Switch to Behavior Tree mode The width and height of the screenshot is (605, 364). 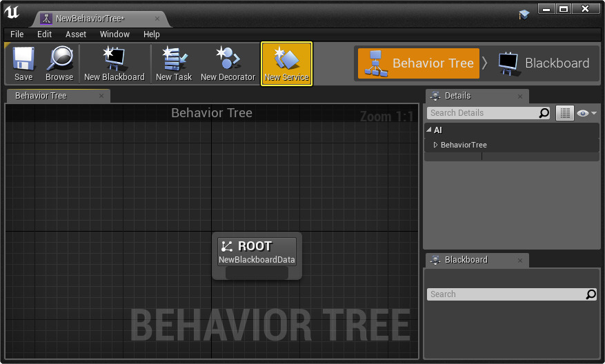pyautogui.click(x=419, y=63)
